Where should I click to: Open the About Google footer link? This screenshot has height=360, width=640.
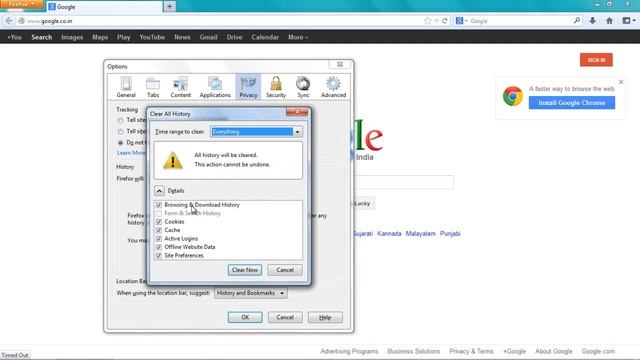coord(553,351)
